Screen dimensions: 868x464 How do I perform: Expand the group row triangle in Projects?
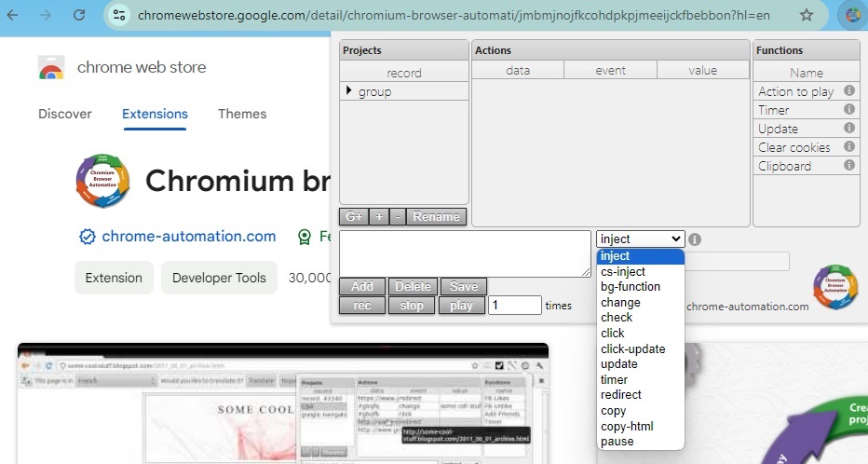pyautogui.click(x=348, y=90)
